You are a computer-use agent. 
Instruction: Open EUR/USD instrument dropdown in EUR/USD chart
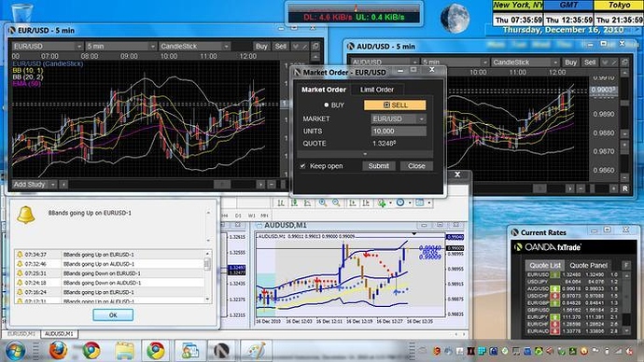(48, 47)
